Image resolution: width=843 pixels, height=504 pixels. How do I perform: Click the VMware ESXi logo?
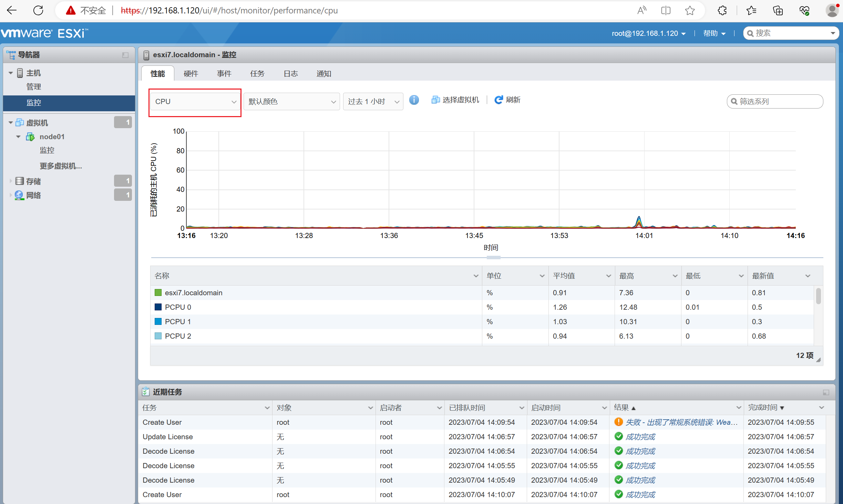tap(44, 33)
